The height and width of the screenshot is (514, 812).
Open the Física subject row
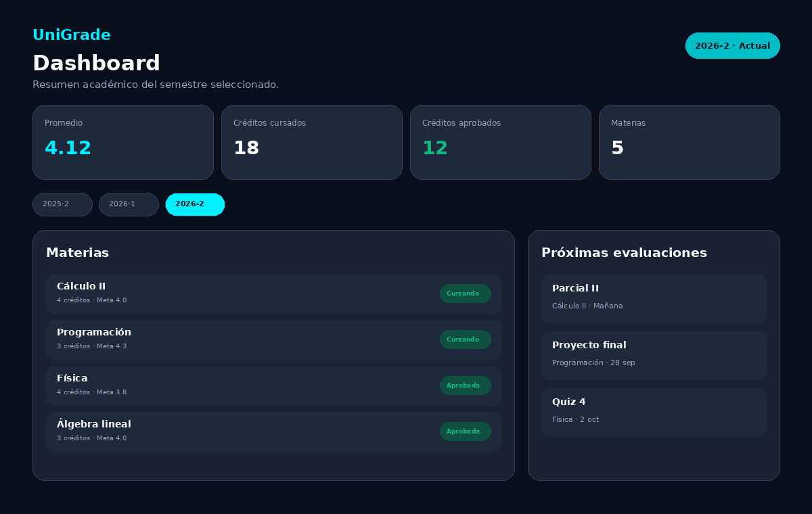tap(273, 385)
